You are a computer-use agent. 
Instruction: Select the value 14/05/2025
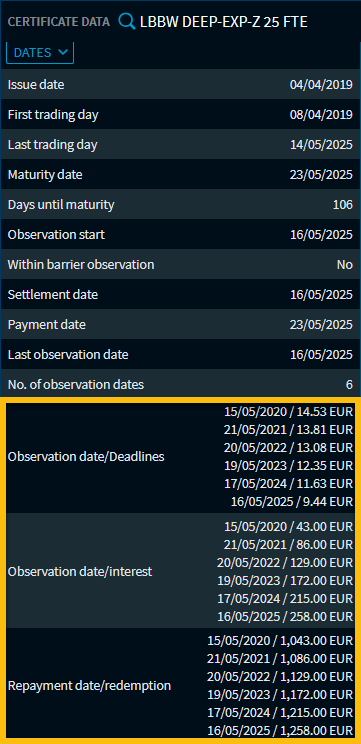[x=322, y=145]
